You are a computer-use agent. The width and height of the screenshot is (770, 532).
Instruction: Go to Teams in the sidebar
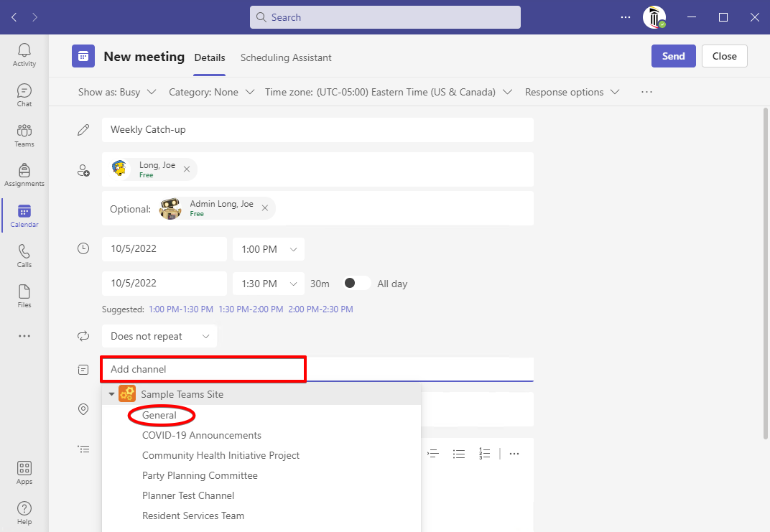pos(24,135)
